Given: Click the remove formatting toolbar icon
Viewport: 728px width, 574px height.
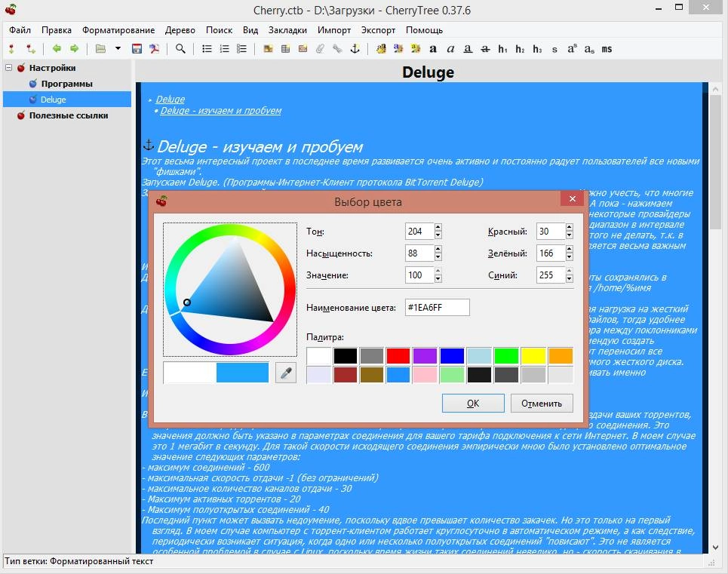Looking at the screenshot, I should 381,49.
